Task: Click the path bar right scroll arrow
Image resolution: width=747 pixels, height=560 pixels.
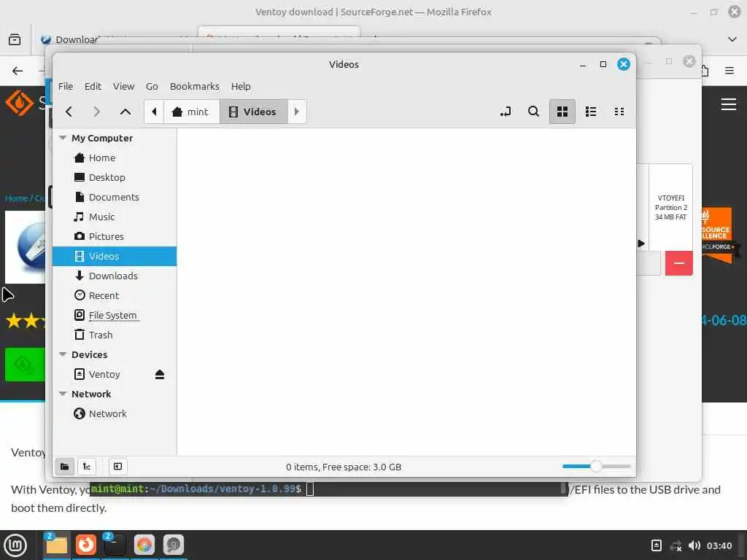Action: (296, 112)
